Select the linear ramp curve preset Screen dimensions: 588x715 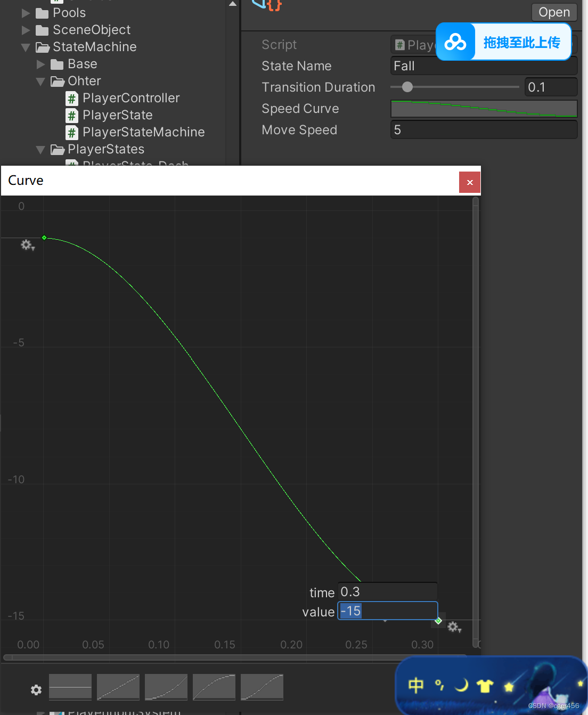(x=118, y=687)
